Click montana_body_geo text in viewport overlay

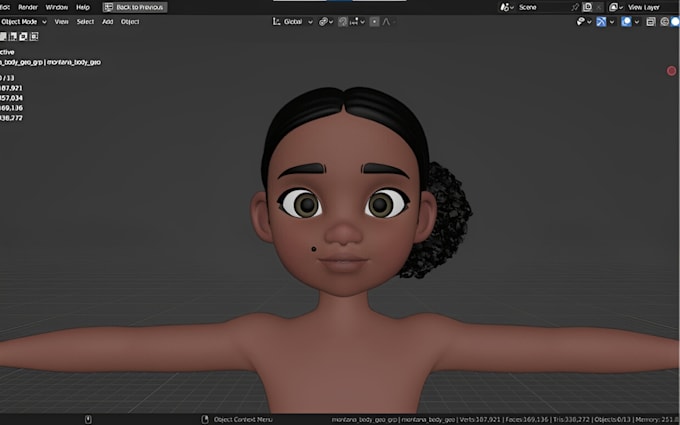click(74, 62)
